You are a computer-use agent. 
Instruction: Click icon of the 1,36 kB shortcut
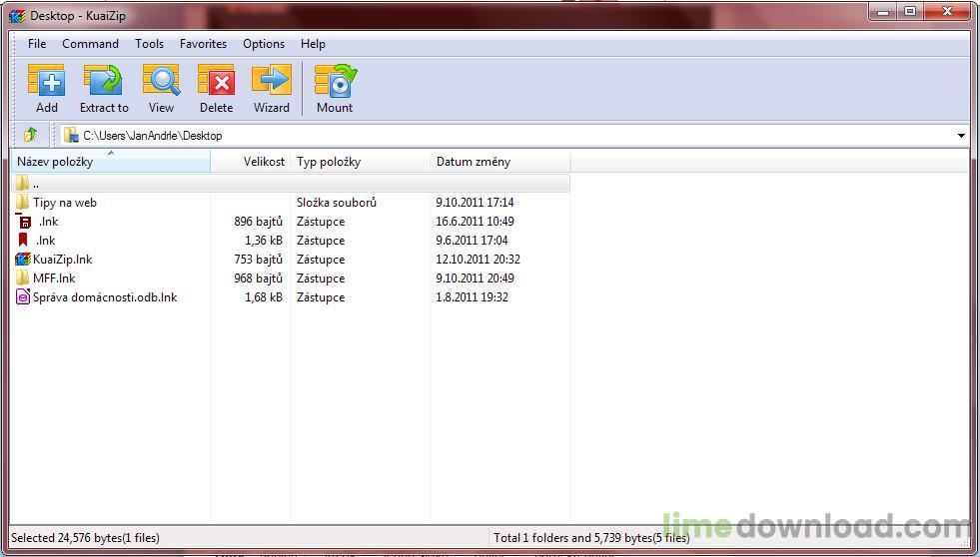coord(23,240)
